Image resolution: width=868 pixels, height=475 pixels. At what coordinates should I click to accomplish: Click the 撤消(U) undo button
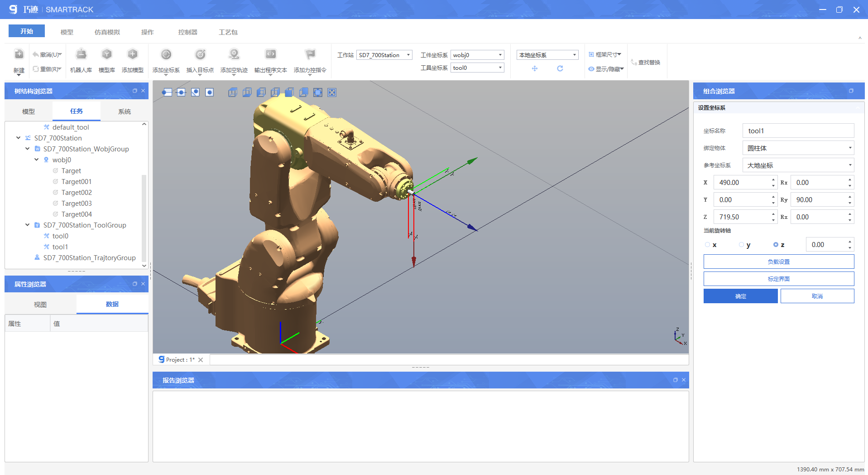pos(47,55)
